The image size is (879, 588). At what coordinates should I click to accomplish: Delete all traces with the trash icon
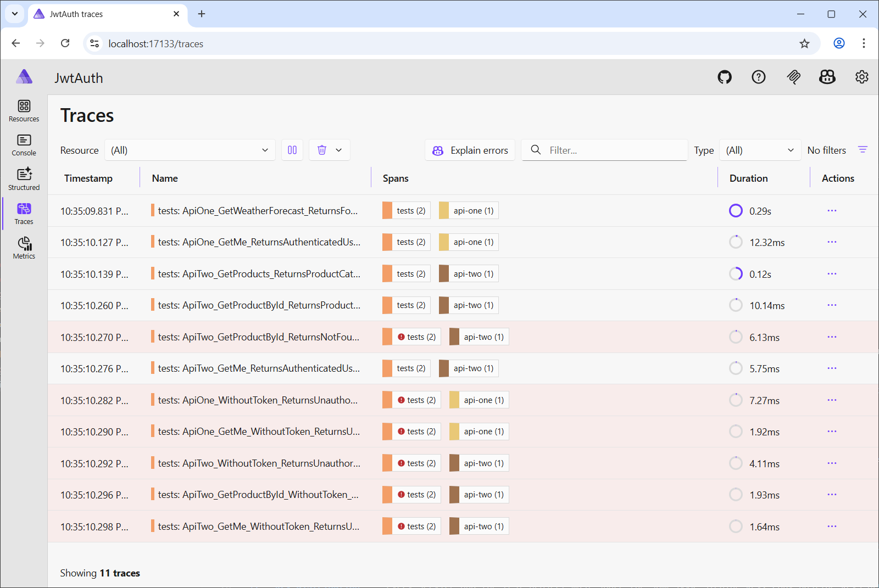(x=322, y=149)
